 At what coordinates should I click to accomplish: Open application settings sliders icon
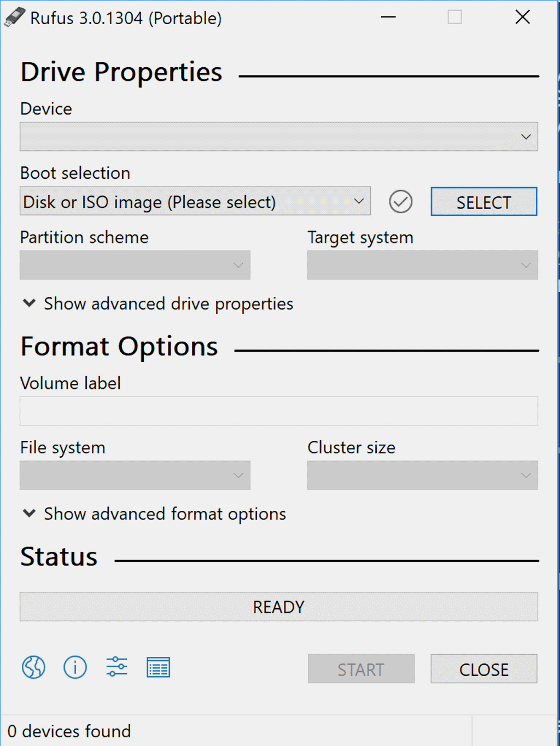[x=116, y=667]
